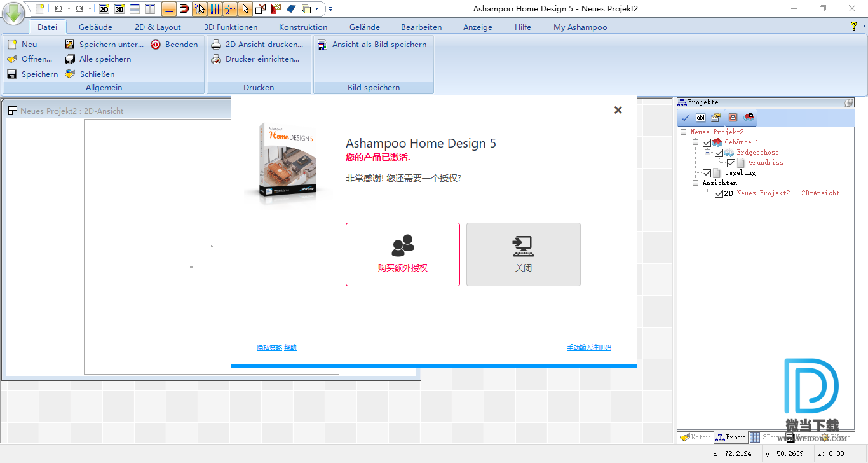
Task: Click the yellow help question mark icon
Action: pos(854,26)
